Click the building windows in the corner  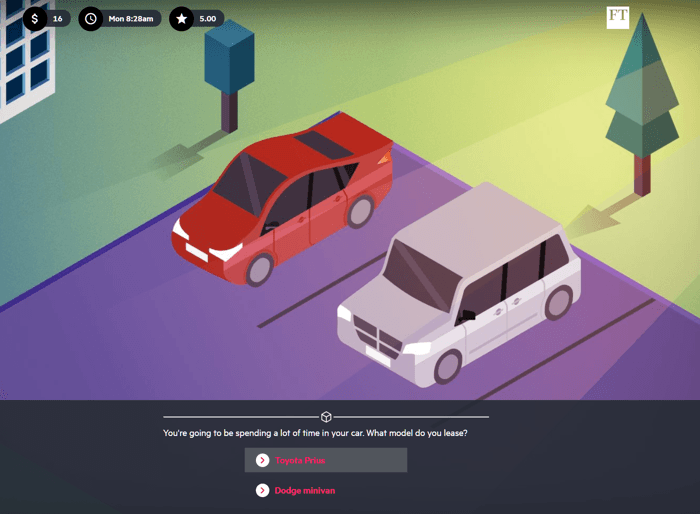tap(25, 50)
